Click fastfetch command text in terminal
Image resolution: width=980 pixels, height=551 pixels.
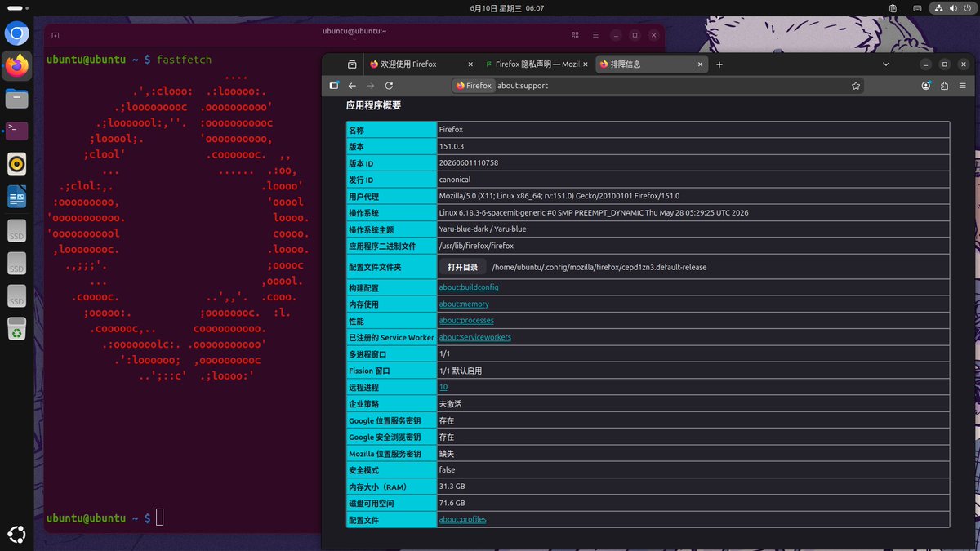click(x=184, y=60)
